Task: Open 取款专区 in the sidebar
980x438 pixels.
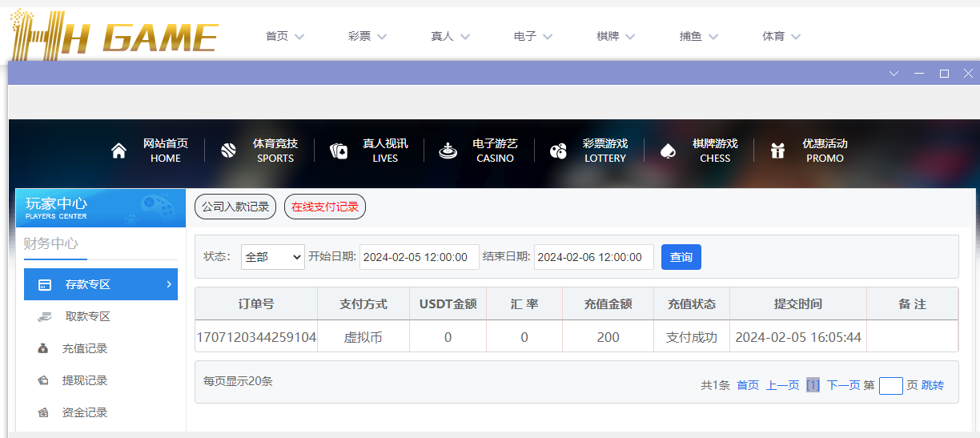Action: click(87, 316)
